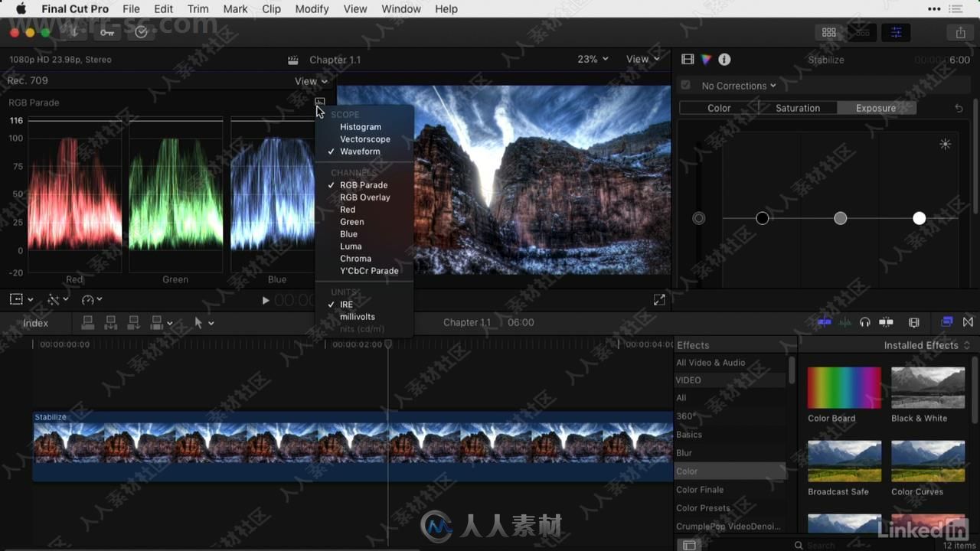Open clip appearance filmstrip icon
This screenshot has height=551, width=980.
(x=913, y=323)
